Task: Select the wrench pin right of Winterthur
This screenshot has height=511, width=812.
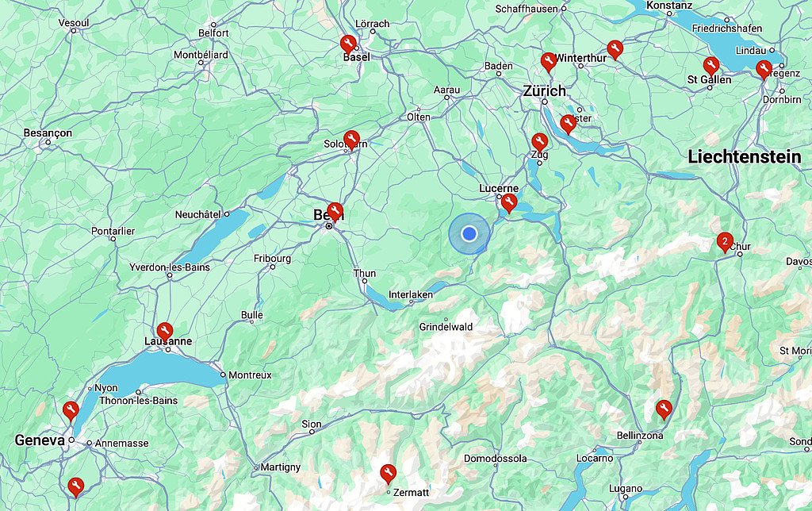Action: click(x=615, y=50)
